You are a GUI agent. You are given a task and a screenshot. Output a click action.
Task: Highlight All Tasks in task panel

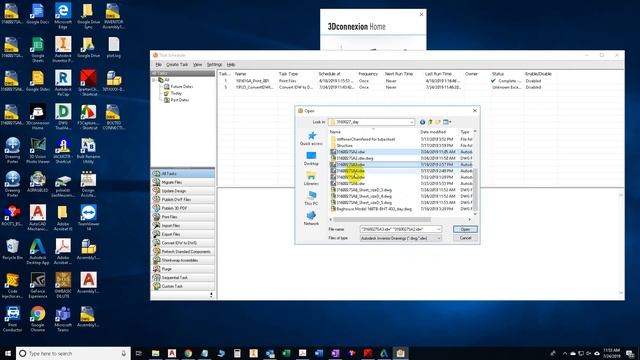coord(183,173)
